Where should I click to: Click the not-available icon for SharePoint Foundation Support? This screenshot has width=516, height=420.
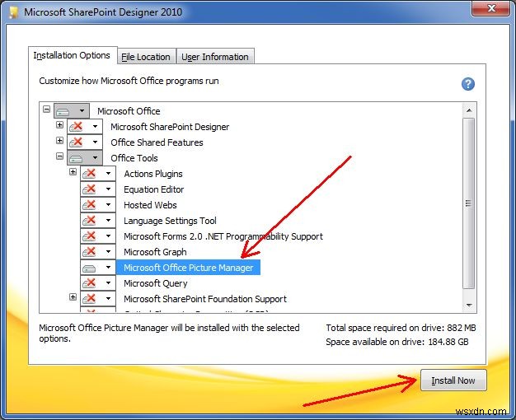coord(89,299)
